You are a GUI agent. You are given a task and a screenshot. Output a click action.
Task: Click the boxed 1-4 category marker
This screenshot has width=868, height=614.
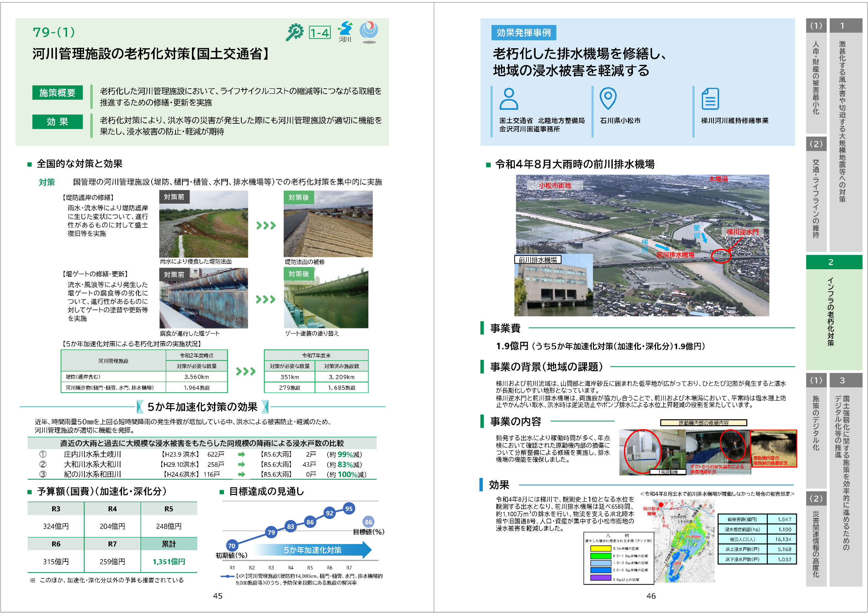click(x=320, y=33)
